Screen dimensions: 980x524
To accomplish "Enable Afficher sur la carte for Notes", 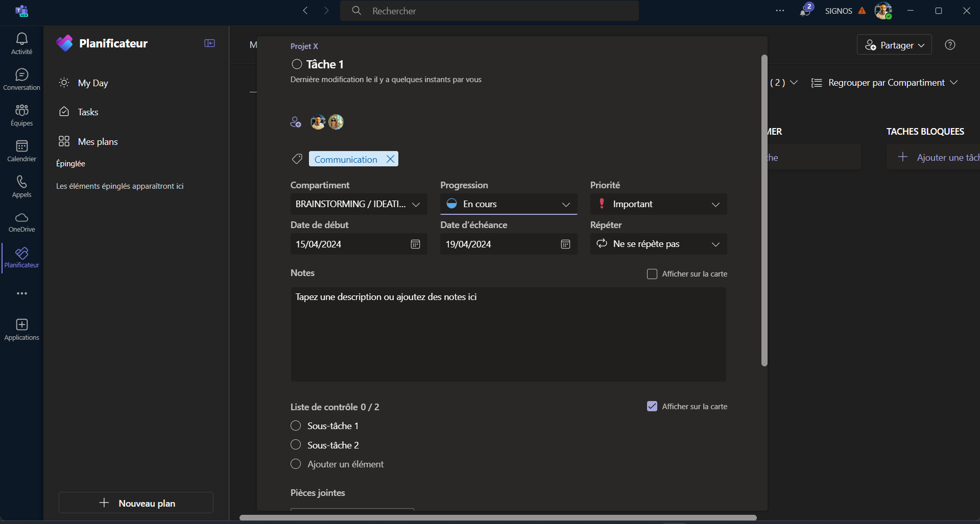I will point(652,274).
